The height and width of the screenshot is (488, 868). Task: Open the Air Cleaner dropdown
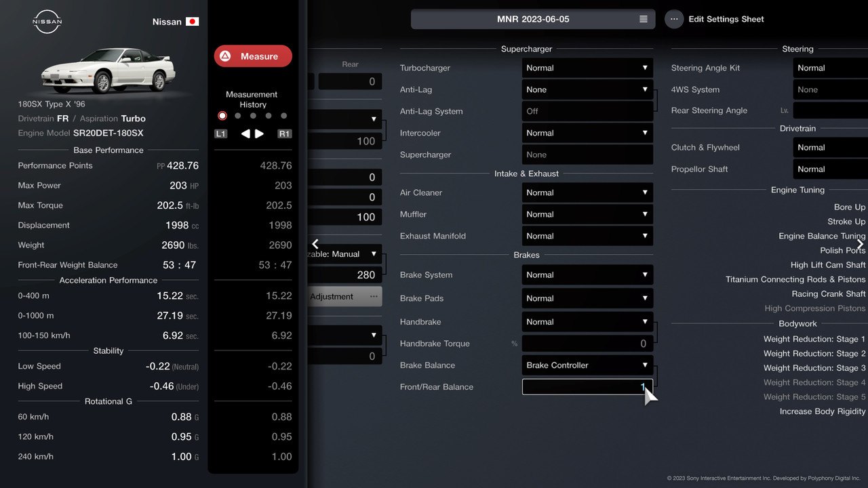pyautogui.click(x=588, y=192)
